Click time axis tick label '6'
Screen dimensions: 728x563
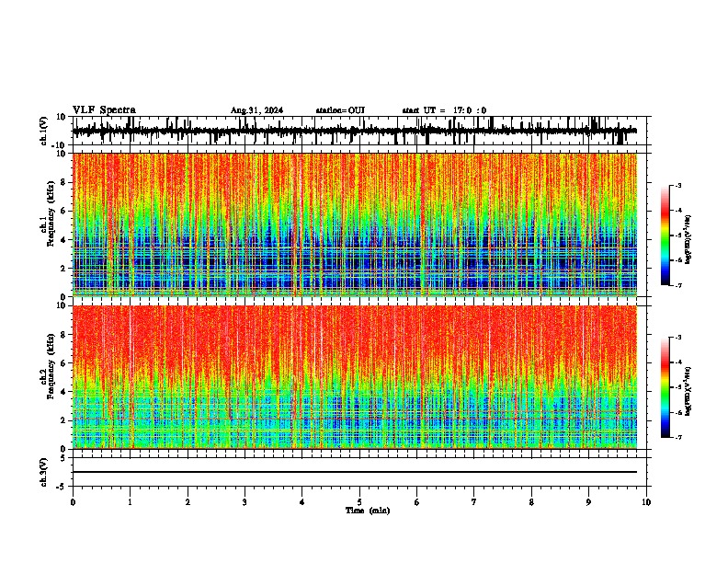tap(417, 502)
